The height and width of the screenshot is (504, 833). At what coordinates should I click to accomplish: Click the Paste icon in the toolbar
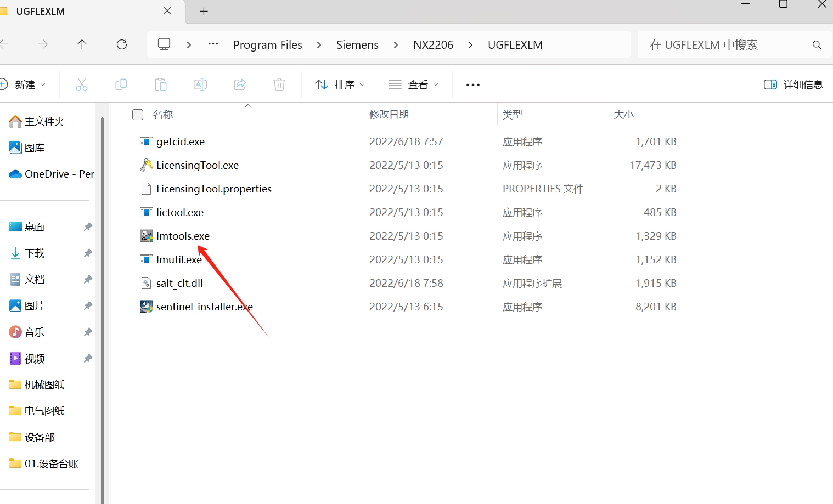[x=160, y=84]
